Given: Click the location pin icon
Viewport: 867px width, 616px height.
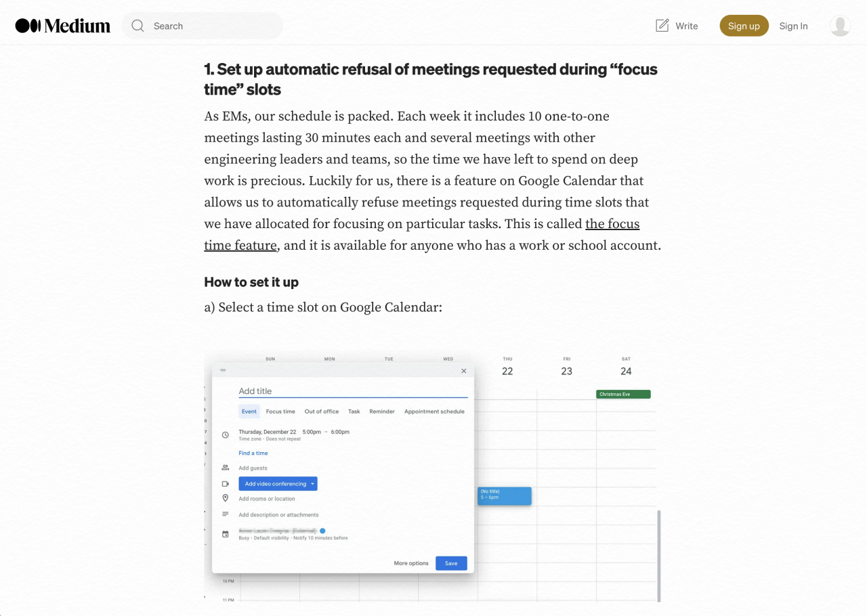Looking at the screenshot, I should (x=226, y=498).
